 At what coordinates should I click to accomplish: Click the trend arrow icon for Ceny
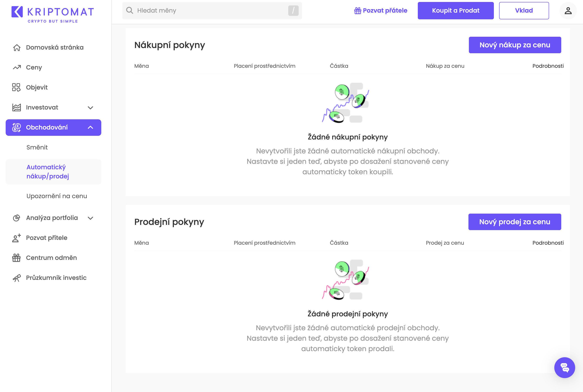[17, 68]
